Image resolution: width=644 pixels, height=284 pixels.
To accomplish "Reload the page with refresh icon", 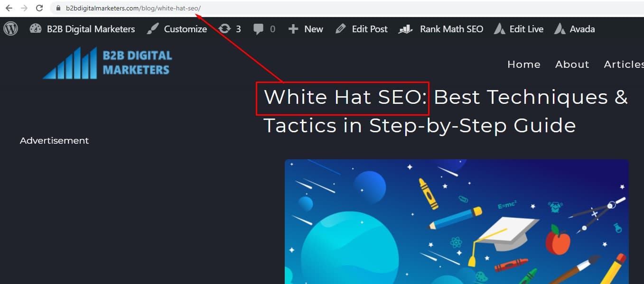I will tap(40, 8).
